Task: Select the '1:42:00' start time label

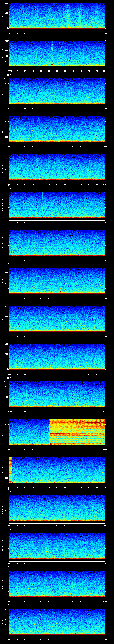Action: [9, 525]
